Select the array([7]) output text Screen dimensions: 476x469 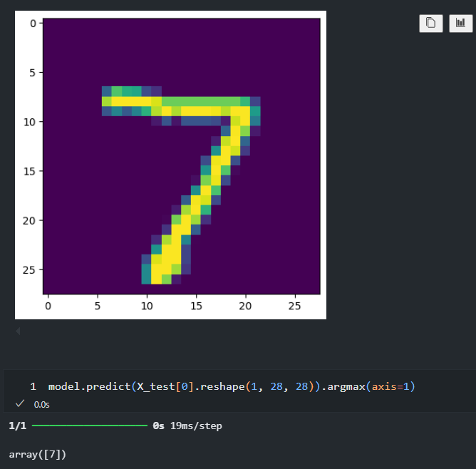[x=37, y=455]
